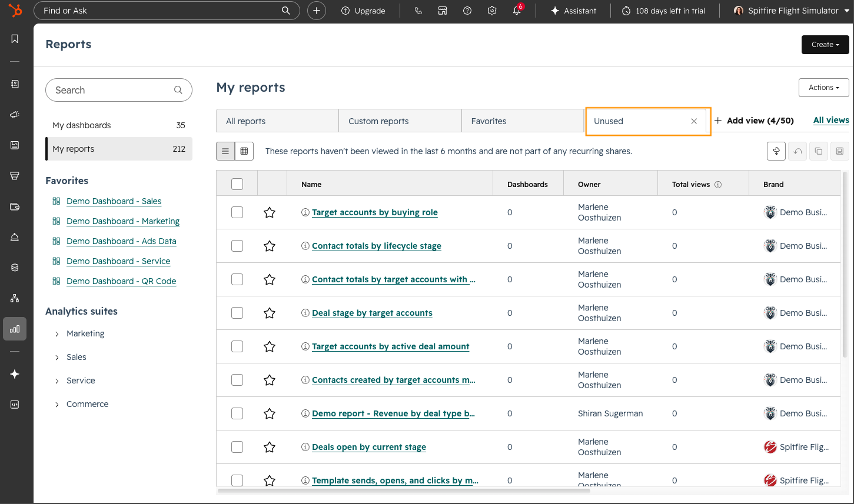Check the select-all checkbox in the table header

(x=237, y=183)
